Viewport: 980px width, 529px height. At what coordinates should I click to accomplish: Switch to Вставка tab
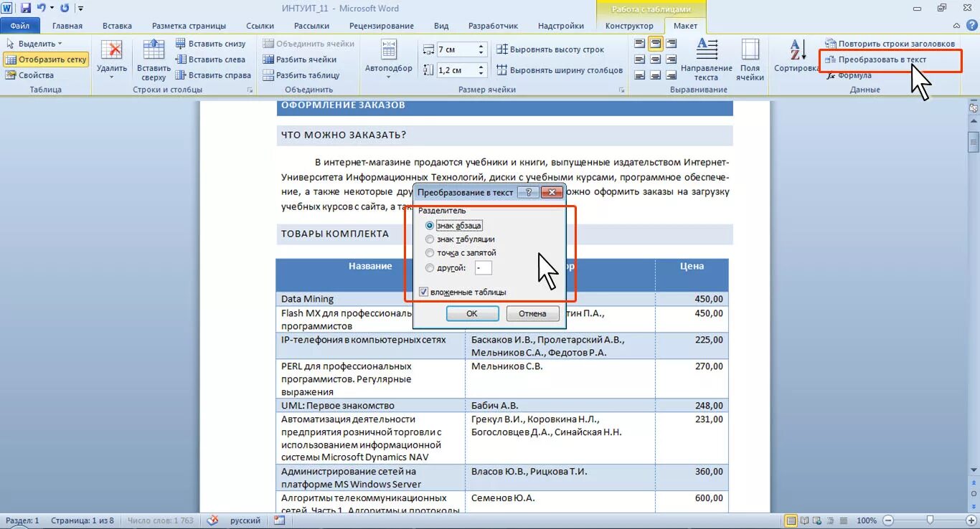pyautogui.click(x=117, y=26)
